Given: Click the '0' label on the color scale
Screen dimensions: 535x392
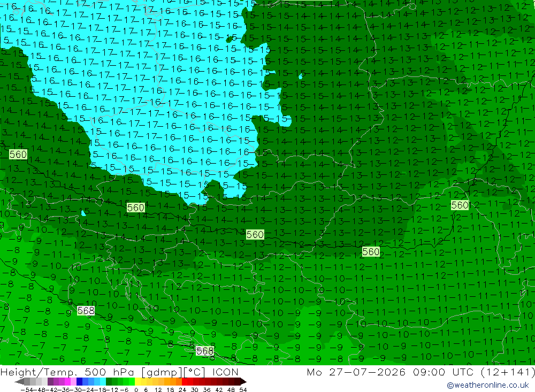Looking at the screenshot, I should 136,390.
